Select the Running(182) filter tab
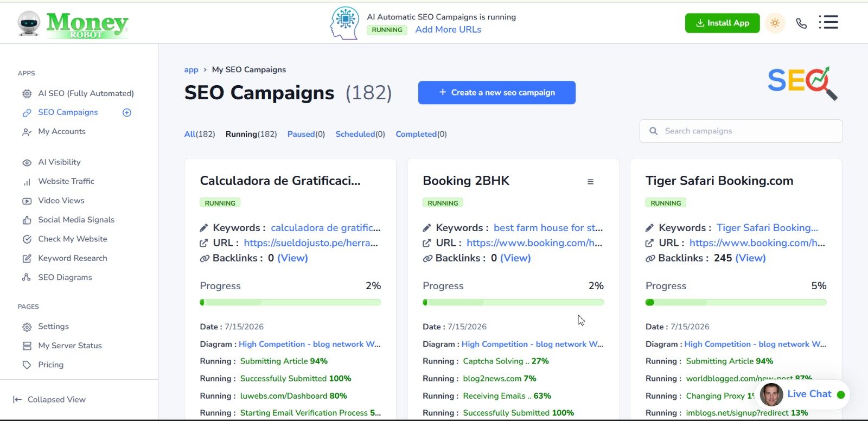 click(x=251, y=134)
